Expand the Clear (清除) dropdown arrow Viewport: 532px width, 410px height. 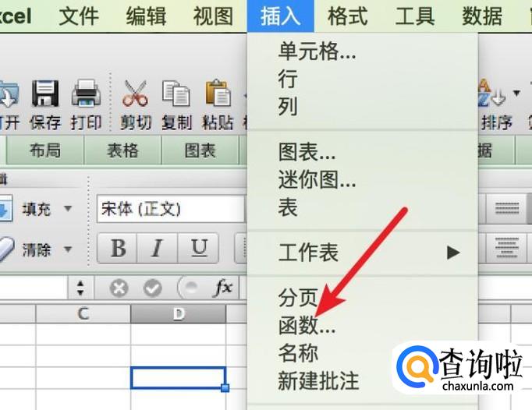68,249
